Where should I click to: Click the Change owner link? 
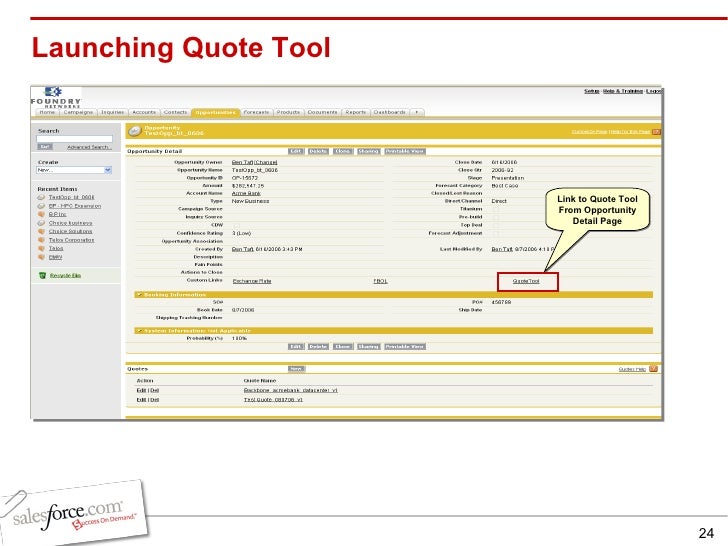pyautogui.click(x=266, y=162)
